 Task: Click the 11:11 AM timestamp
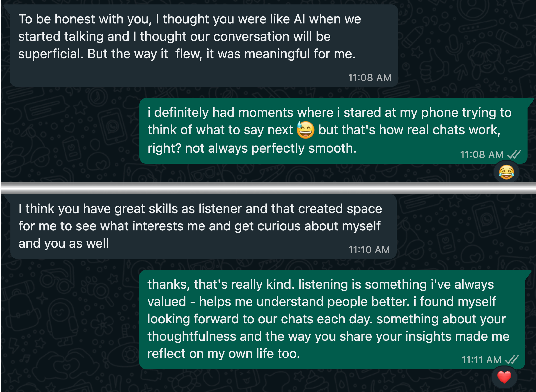[481, 360]
